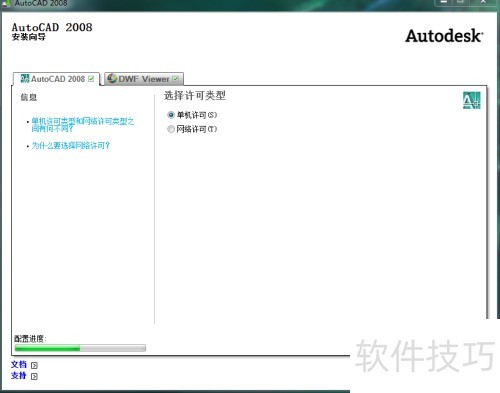Select the AutoCAD 2008 tab
This screenshot has width=500, height=393.
56,79
